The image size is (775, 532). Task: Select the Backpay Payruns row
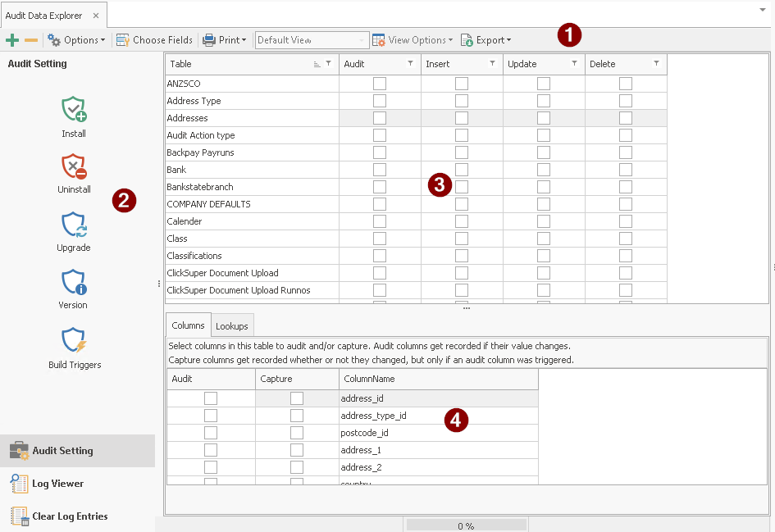(x=252, y=152)
